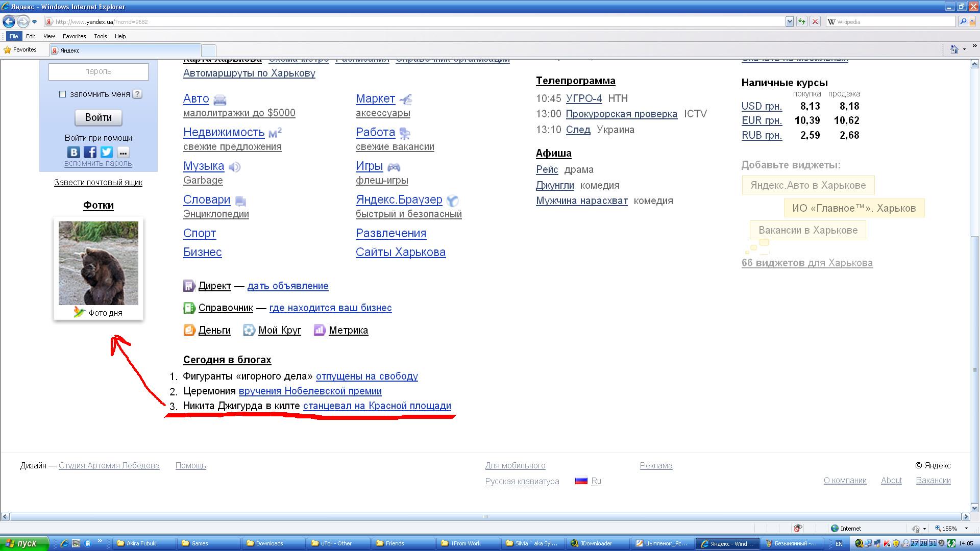
Task: Click the car icon next to Авто
Action: click(219, 99)
